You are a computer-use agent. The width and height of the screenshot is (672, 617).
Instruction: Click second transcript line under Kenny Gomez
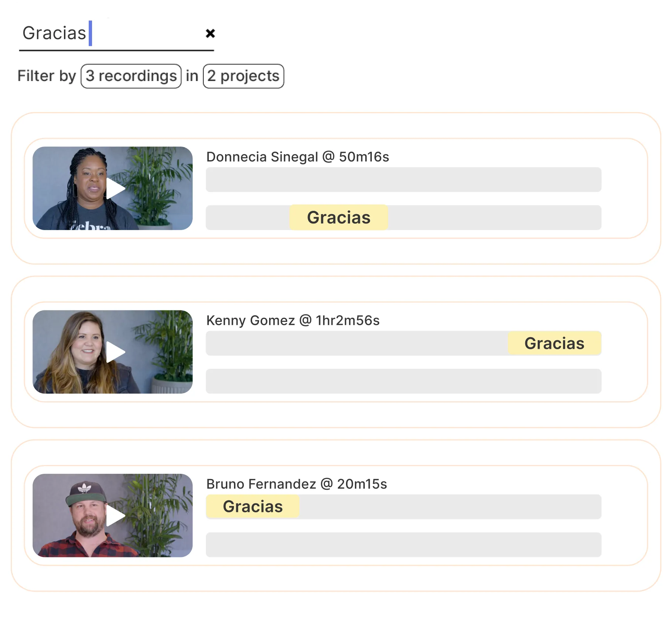[404, 381]
